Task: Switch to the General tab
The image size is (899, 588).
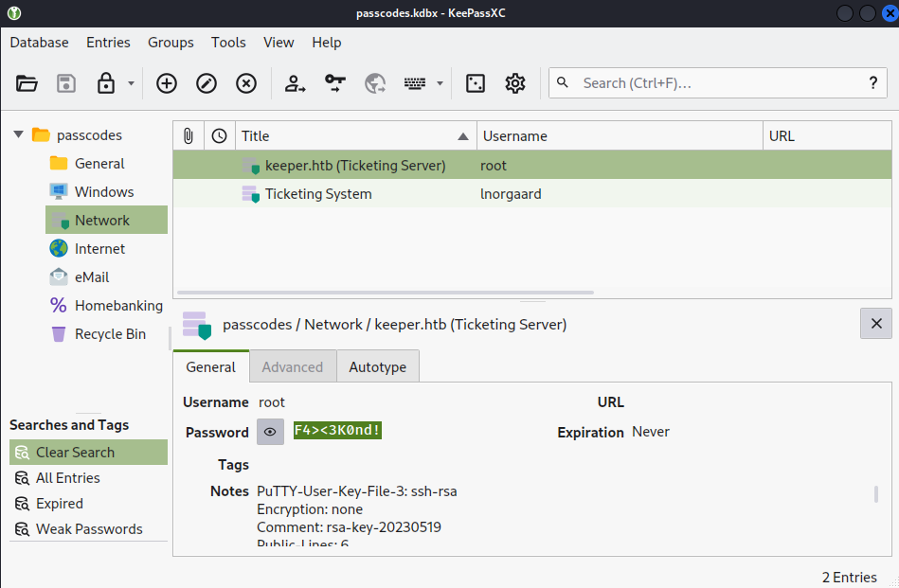Action: (211, 366)
